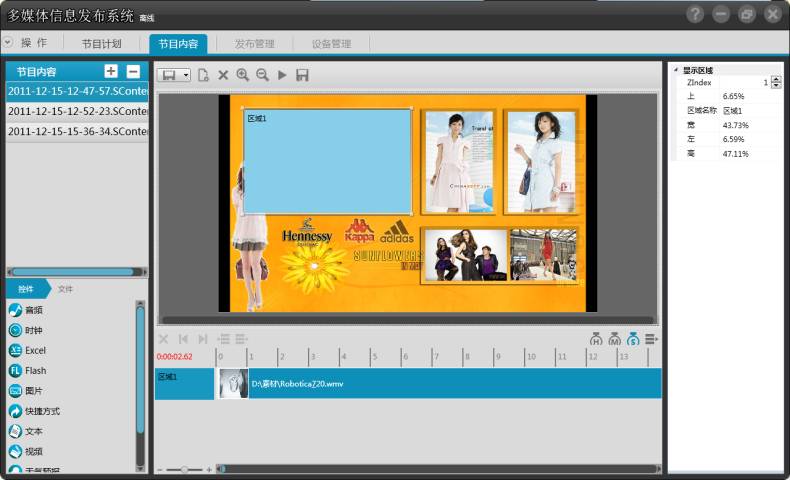The image size is (790, 480).
Task: Open the 控件 controls tab
Action: (26, 289)
